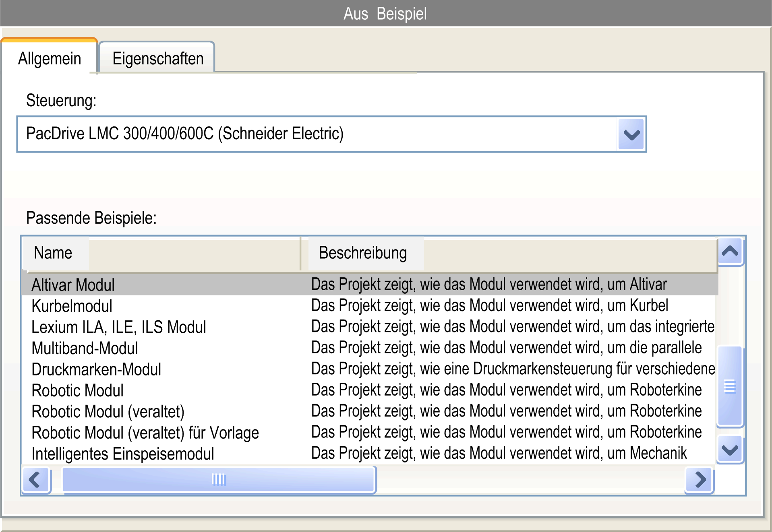The height and width of the screenshot is (532, 772).
Task: Click the Druckmarkensteuerung description text
Action: [x=513, y=369]
